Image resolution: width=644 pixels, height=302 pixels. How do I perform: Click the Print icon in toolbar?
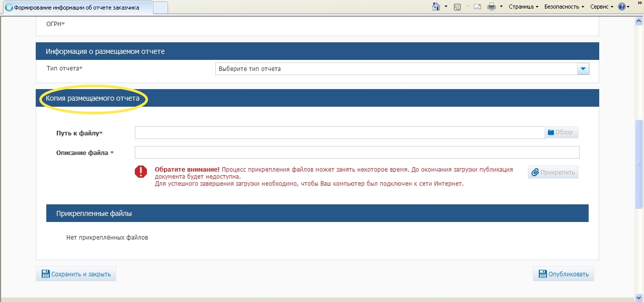[x=492, y=7]
